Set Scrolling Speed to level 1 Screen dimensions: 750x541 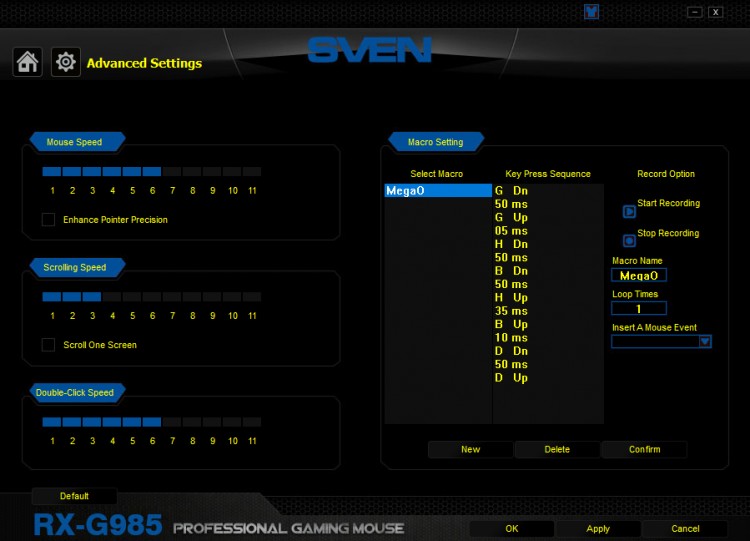point(52,297)
